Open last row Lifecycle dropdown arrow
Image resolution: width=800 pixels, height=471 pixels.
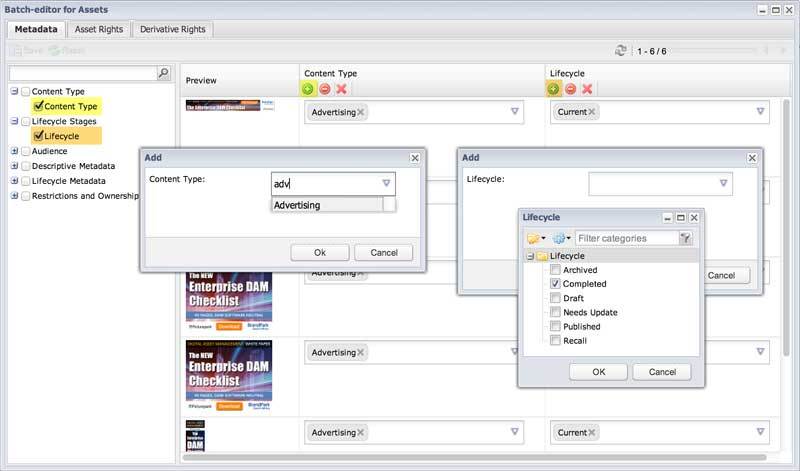pos(760,432)
